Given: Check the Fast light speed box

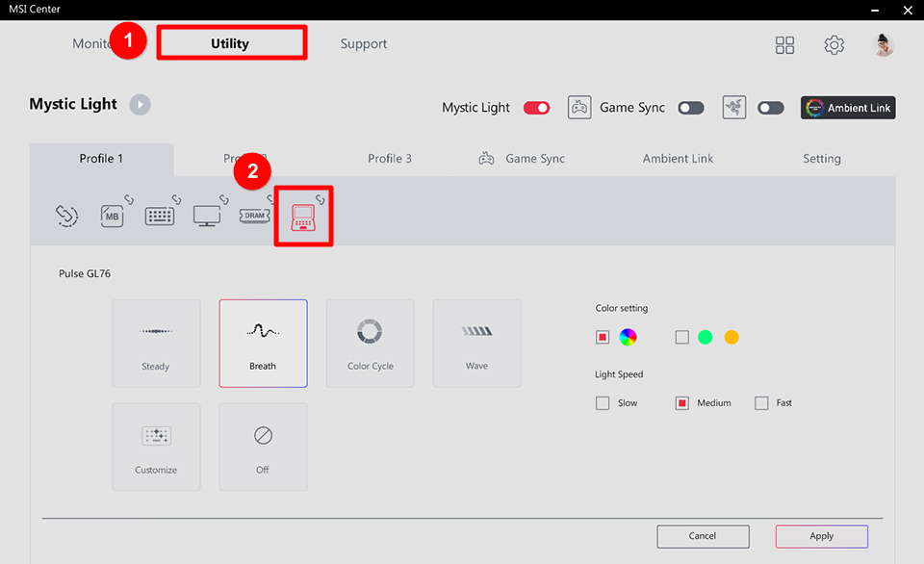Looking at the screenshot, I should [x=761, y=403].
